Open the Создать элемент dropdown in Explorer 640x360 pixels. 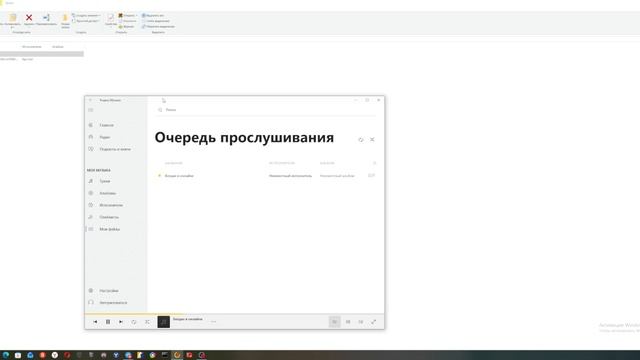pyautogui.click(x=86, y=16)
